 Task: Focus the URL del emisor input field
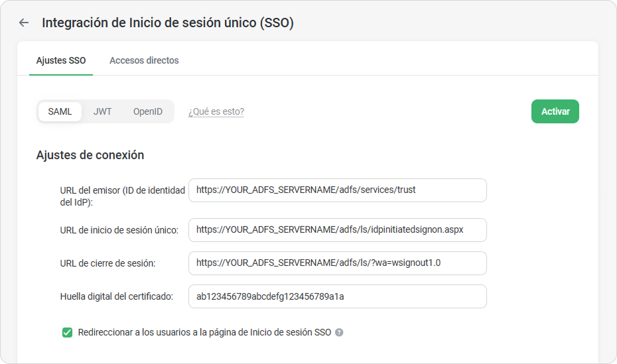tap(338, 190)
